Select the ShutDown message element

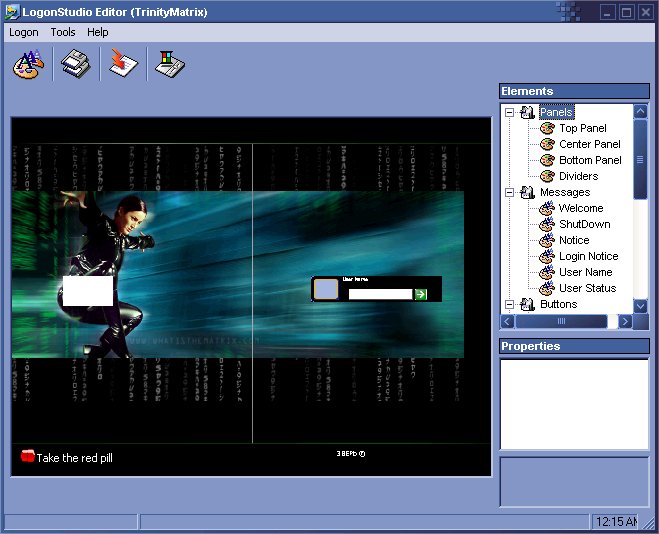coord(585,224)
